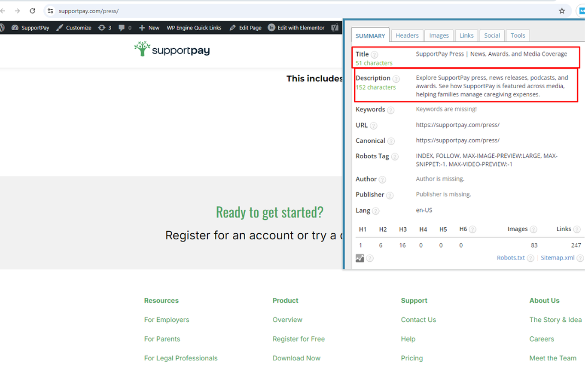Bookmark this page with the star icon
Image resolution: width=588 pixels, height=368 pixels.
point(562,11)
